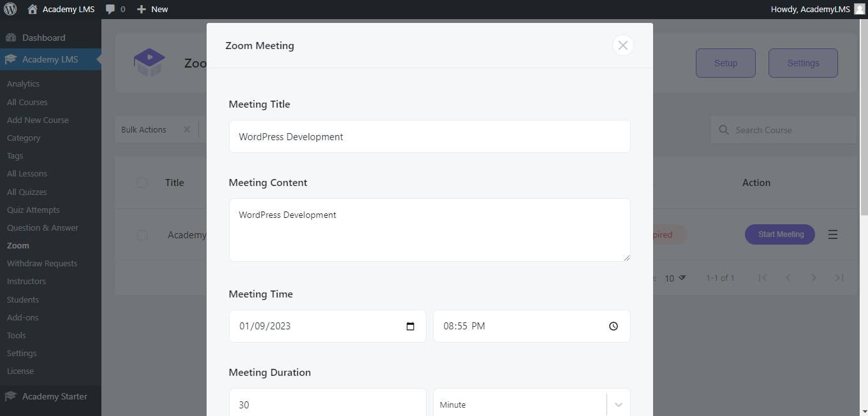Toggle the select-all checkbox in table header
The height and width of the screenshot is (416, 868).
click(142, 182)
